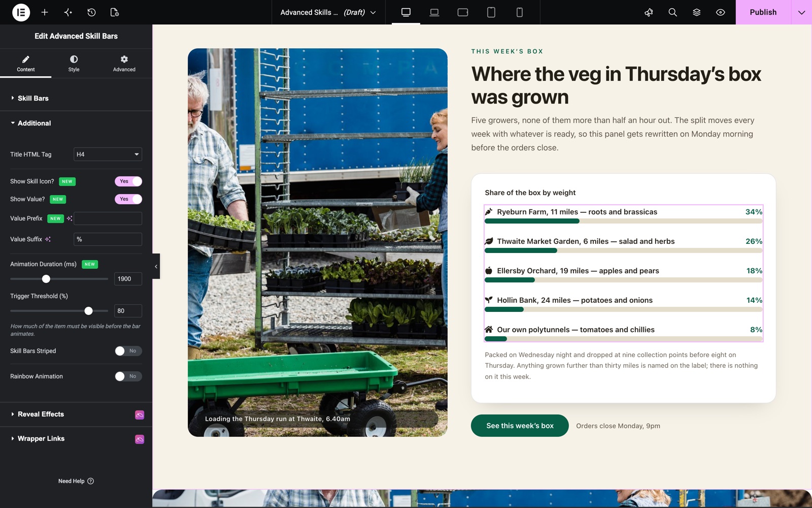Open the Elementor logo menu
The image size is (812, 508).
point(21,12)
